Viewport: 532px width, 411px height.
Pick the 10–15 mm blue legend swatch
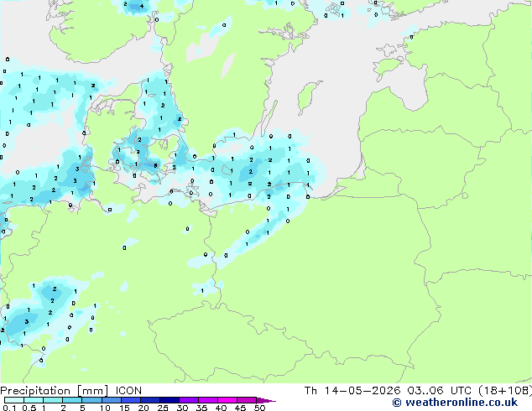112,400
